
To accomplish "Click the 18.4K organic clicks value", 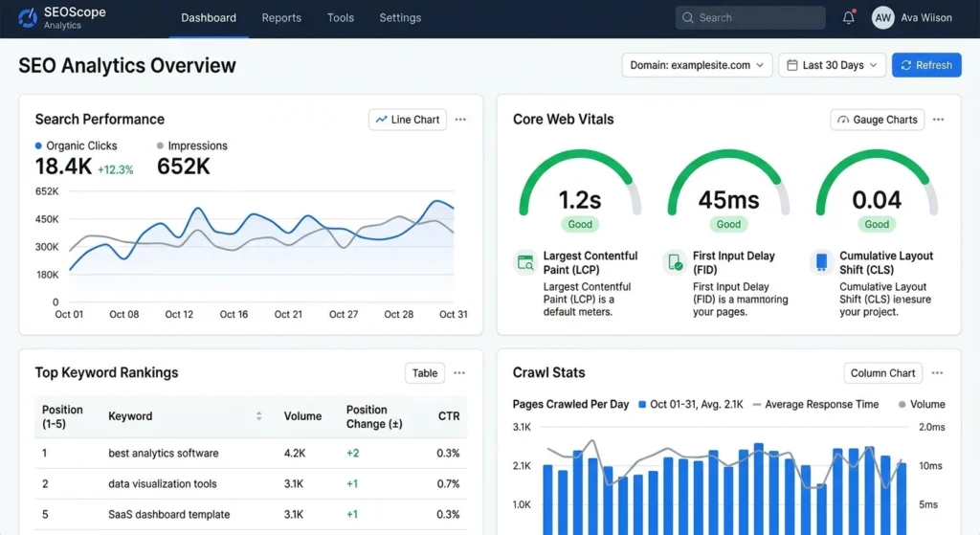I will 63,167.
